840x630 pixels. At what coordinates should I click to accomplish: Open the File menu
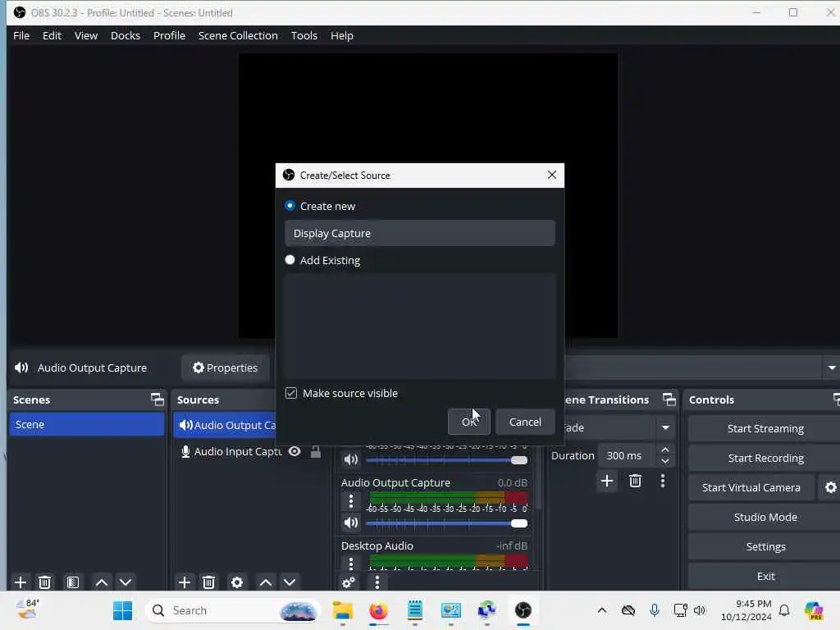(x=21, y=35)
